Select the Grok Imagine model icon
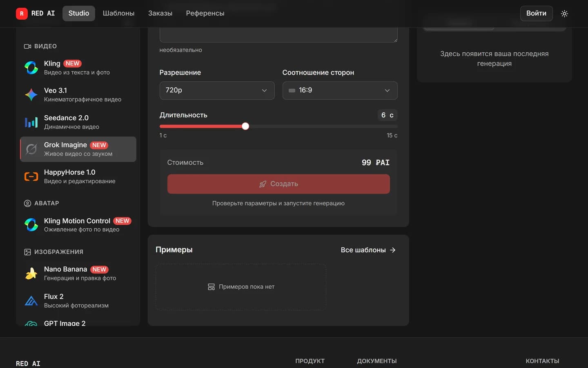 click(31, 149)
